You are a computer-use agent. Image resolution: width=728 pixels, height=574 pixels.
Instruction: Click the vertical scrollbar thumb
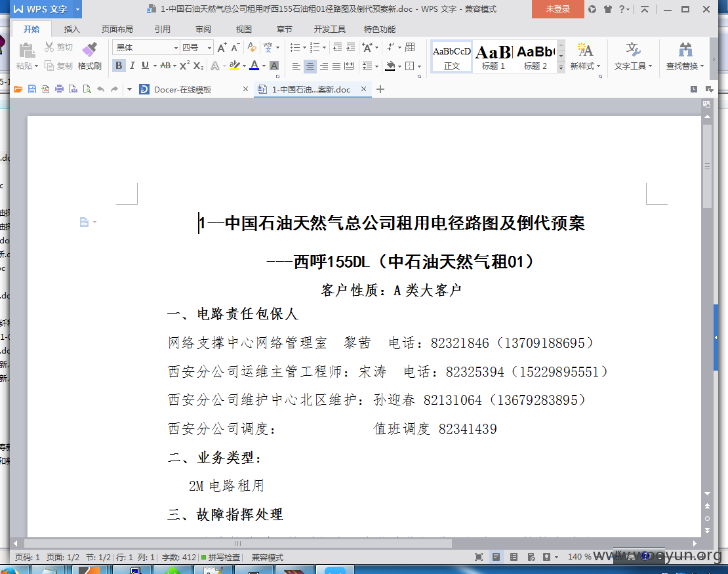707,166
